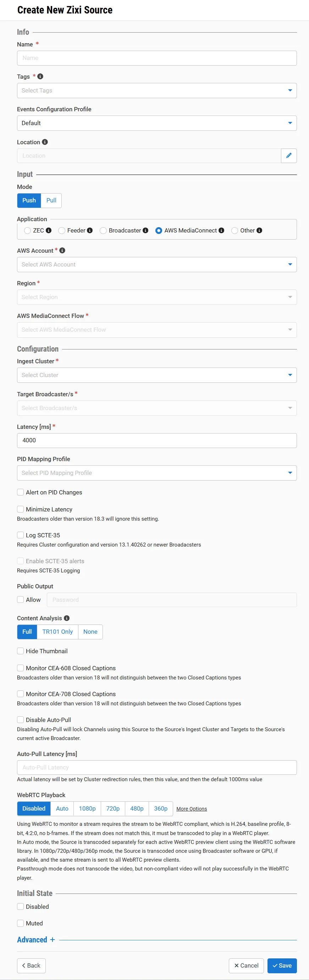The image size is (309, 980).
Task: Switch input mode to Pull
Action: (51, 201)
